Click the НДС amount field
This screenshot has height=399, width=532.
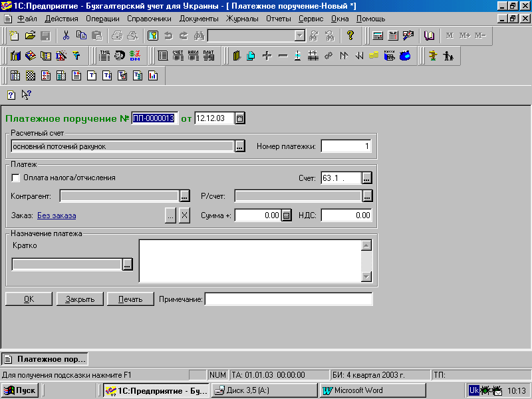346,215
